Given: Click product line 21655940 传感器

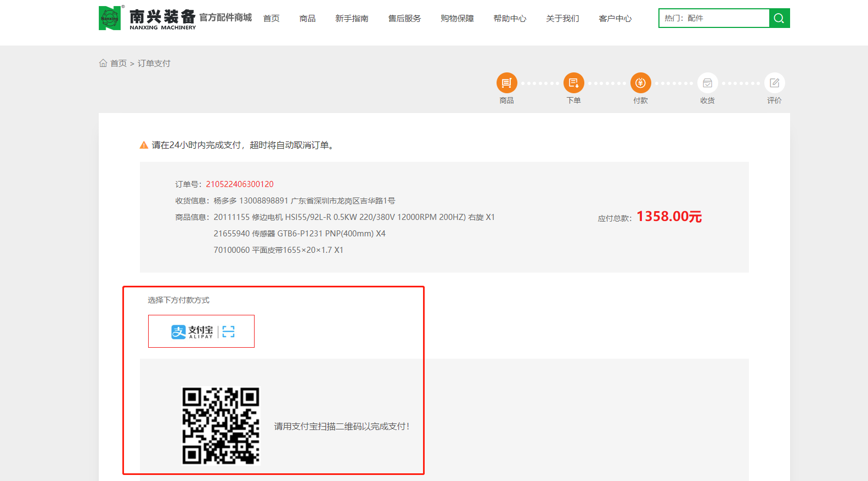Looking at the screenshot, I should click(x=300, y=234).
